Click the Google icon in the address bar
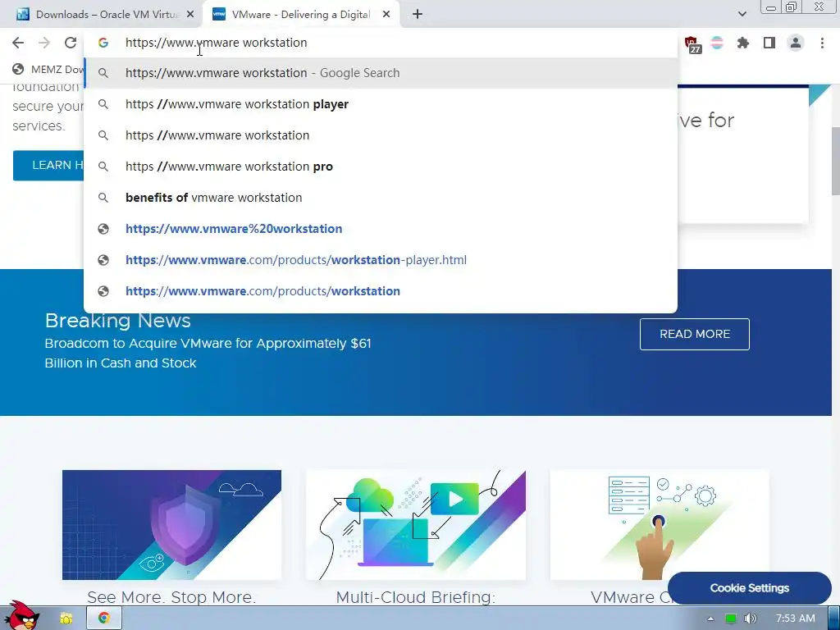Viewport: 840px width, 630px height. (103, 43)
